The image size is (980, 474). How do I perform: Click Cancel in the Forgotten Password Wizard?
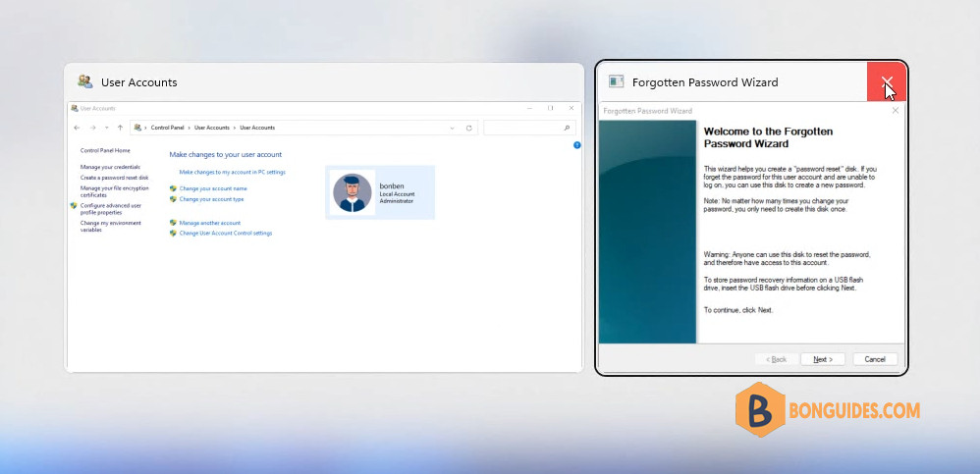tap(874, 359)
